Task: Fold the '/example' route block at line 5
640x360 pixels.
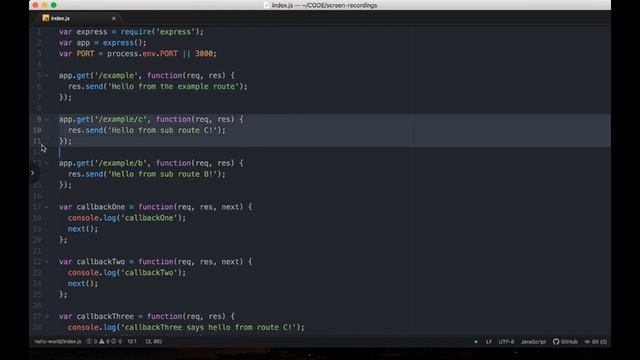Action: [46, 76]
